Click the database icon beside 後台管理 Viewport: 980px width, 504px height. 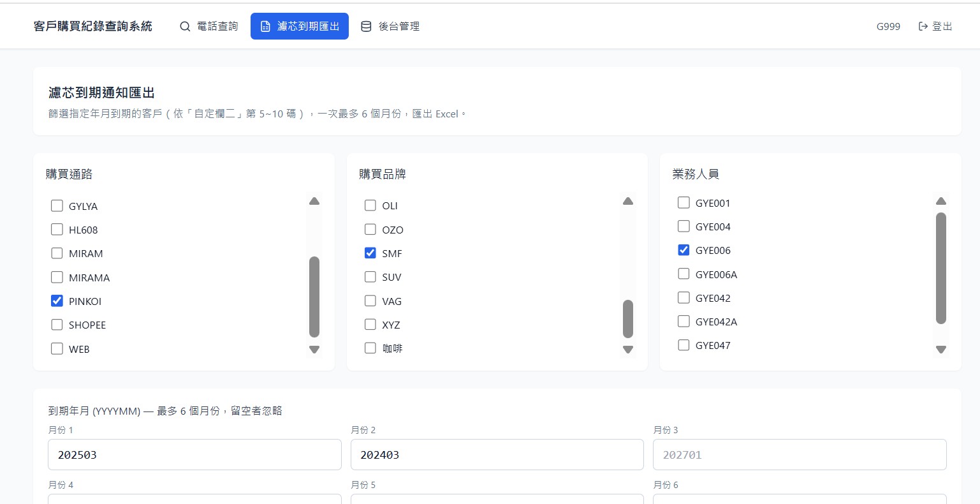pyautogui.click(x=366, y=27)
